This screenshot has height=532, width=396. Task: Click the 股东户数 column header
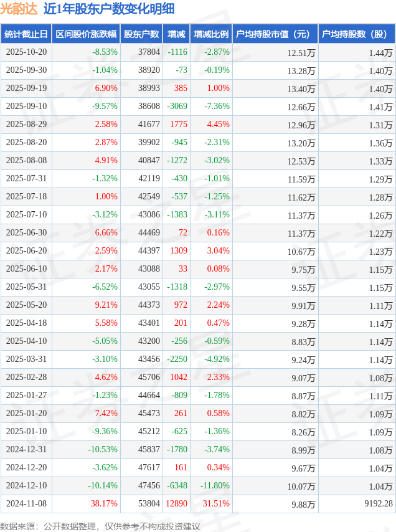click(141, 34)
